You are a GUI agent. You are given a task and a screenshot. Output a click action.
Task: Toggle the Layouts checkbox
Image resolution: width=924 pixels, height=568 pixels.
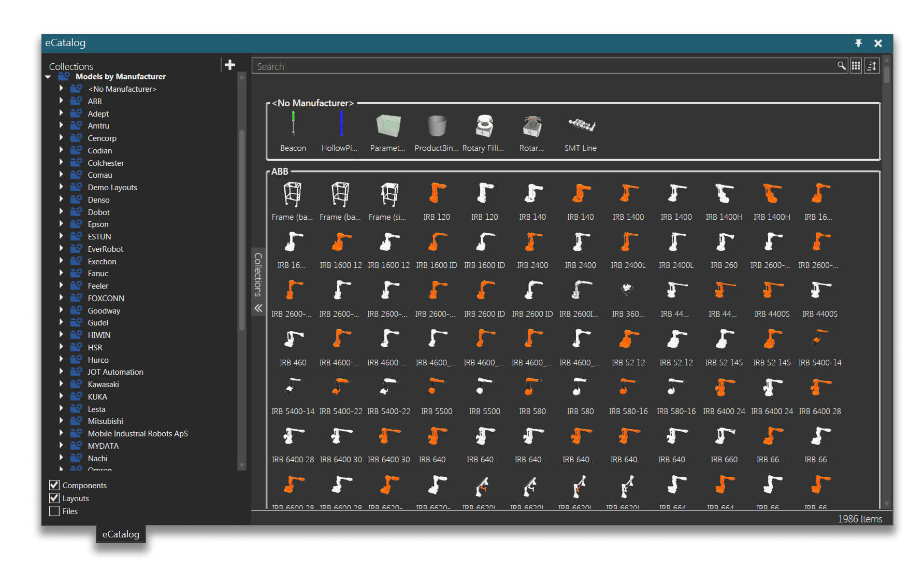(54, 498)
